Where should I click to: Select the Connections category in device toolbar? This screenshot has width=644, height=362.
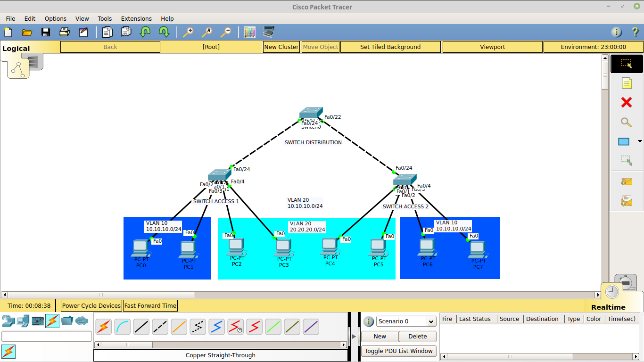pos(52,321)
